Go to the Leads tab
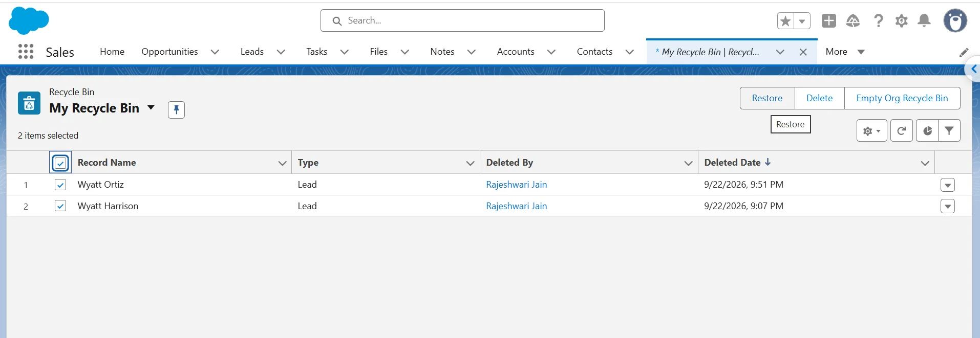Image resolution: width=980 pixels, height=338 pixels. [252, 52]
